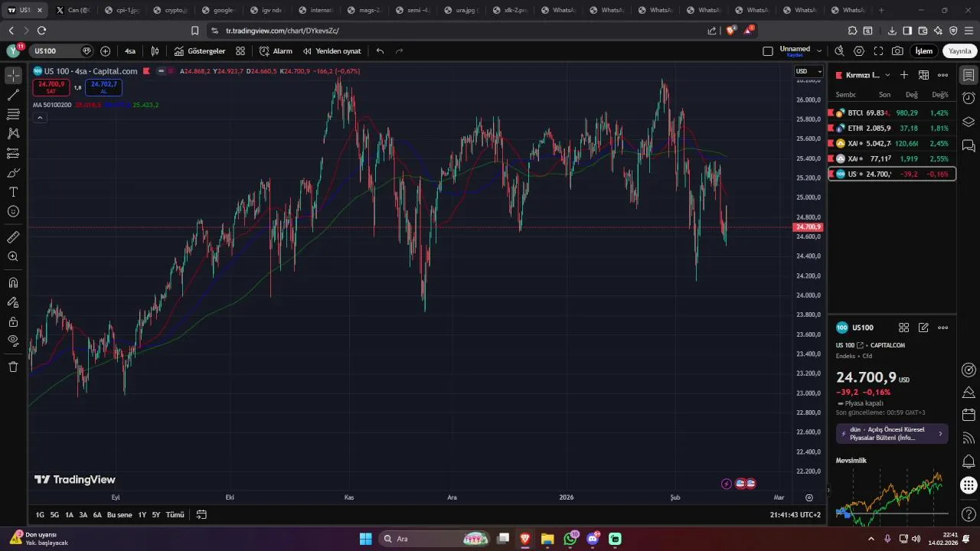The image size is (980, 551).
Task: Open the help center question mark icon
Action: 969,513
